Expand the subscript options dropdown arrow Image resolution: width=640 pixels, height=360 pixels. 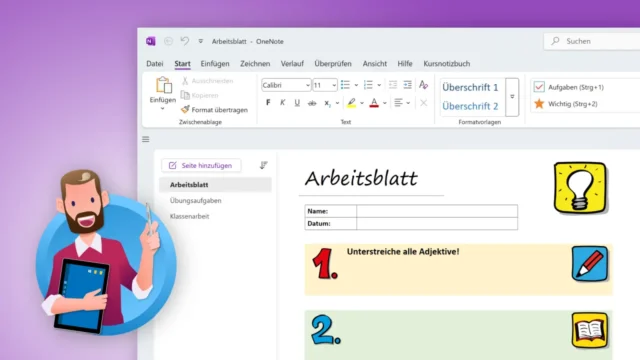[337, 103]
